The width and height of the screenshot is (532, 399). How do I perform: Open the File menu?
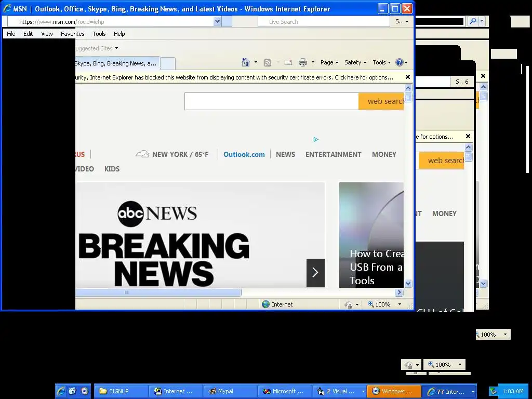(x=11, y=34)
